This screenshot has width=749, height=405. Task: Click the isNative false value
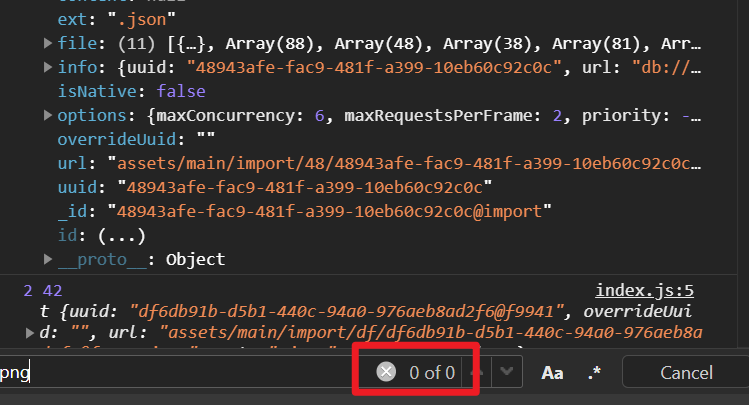tap(178, 91)
